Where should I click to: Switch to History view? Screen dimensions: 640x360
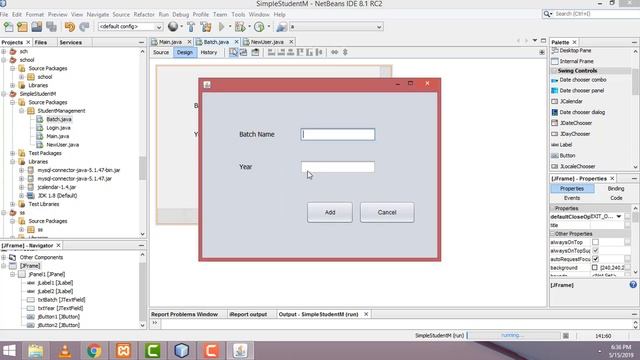pos(209,52)
